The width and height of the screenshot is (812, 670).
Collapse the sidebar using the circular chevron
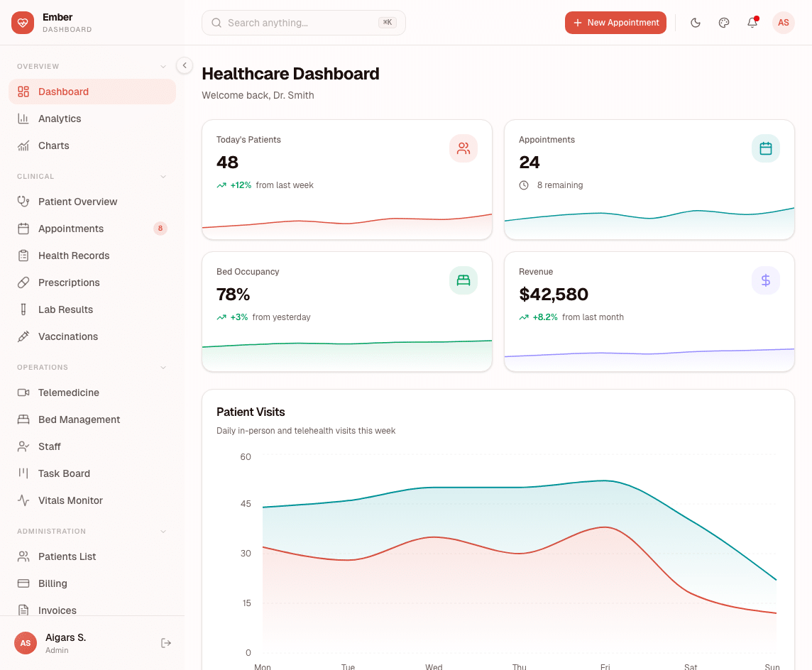(x=184, y=65)
